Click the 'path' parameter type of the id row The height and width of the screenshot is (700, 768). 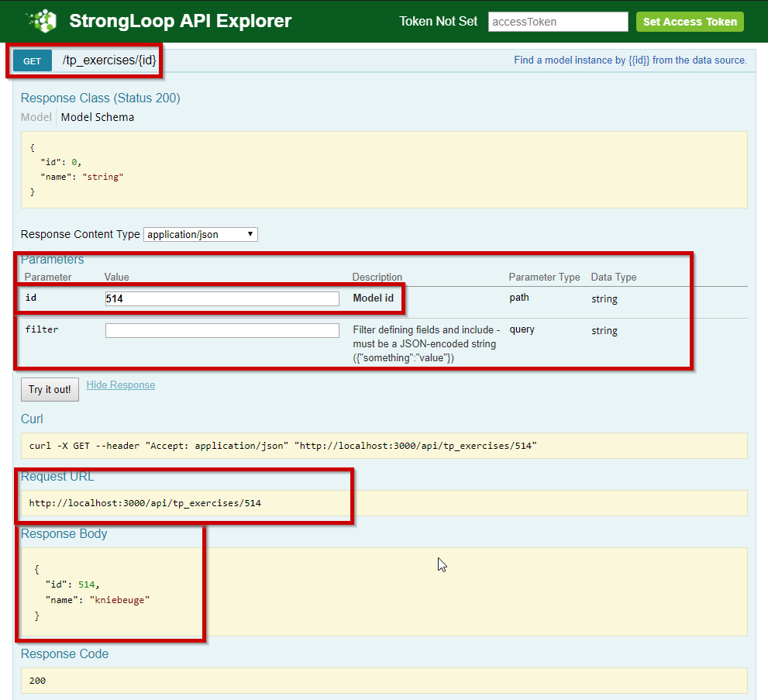point(518,298)
